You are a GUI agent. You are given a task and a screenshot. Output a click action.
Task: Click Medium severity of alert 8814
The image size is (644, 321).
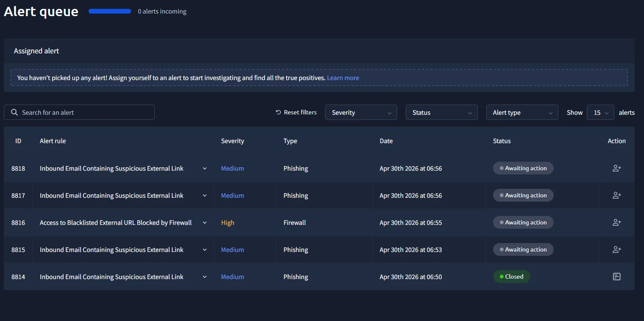coord(232,277)
